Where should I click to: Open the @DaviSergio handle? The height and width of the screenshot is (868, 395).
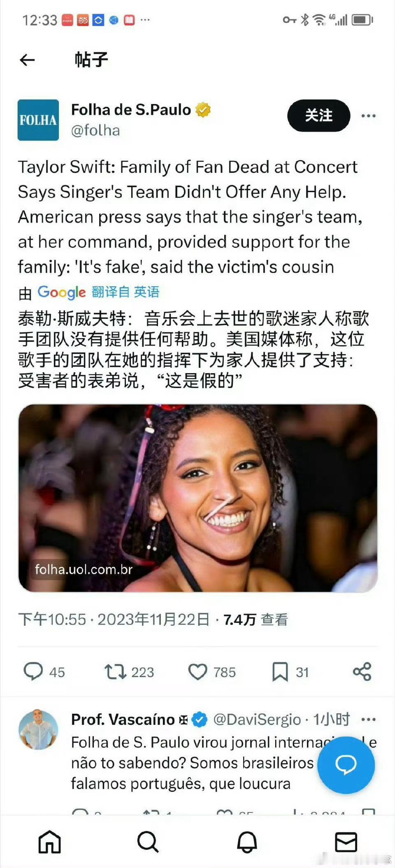point(257,719)
